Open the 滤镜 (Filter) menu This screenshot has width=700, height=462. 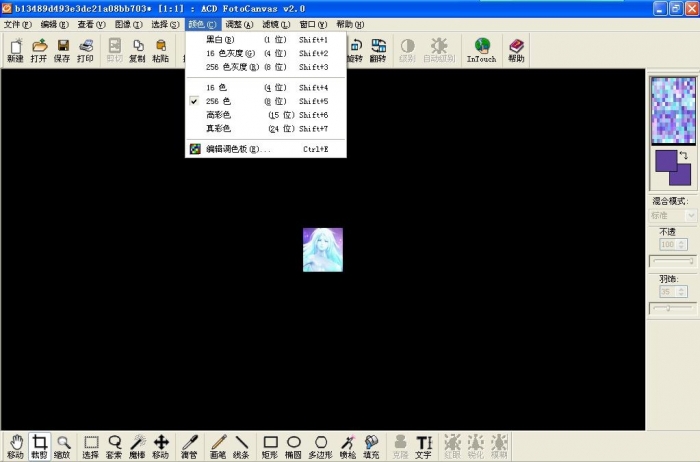[276, 25]
